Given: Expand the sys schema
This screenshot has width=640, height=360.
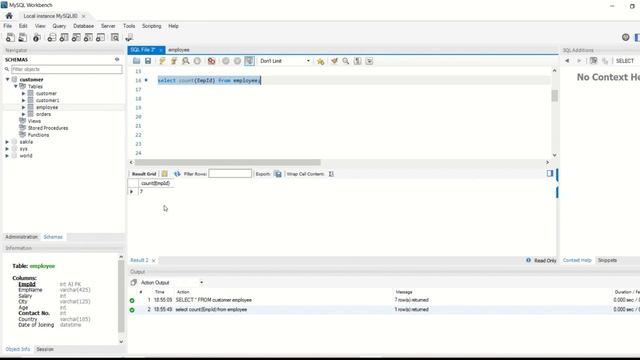Looking at the screenshot, I should pyautogui.click(x=7, y=149).
